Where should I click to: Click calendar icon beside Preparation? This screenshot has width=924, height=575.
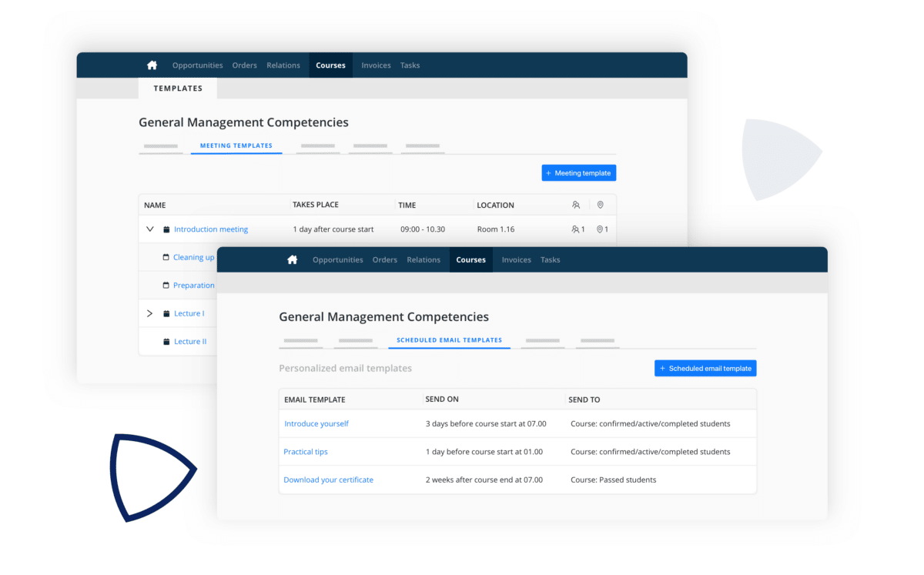pos(166,286)
